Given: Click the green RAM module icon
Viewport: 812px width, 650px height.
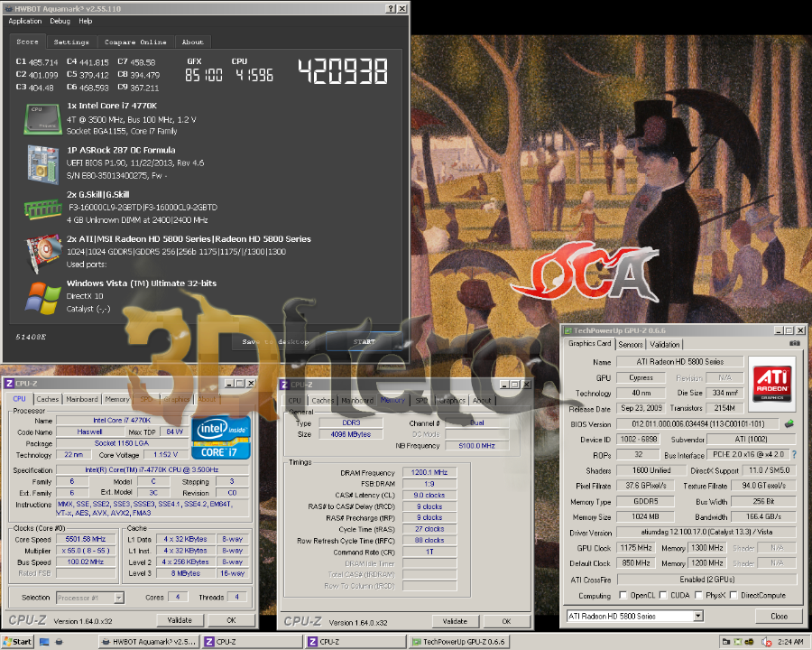Looking at the screenshot, I should point(43,209).
